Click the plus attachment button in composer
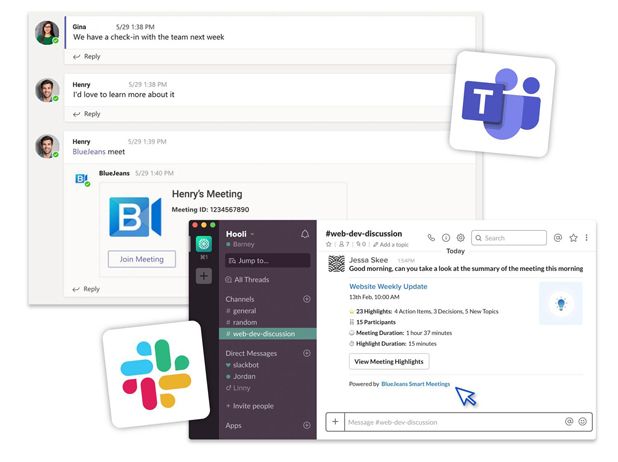This screenshot has width=618, height=462. [335, 422]
